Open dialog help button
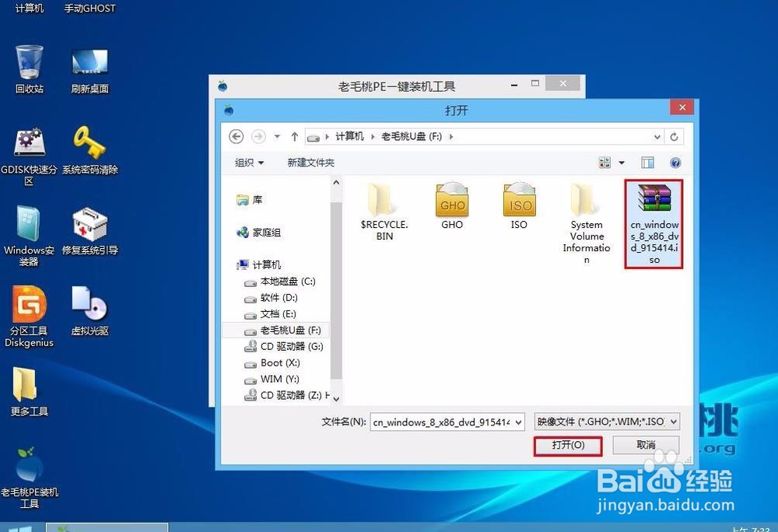This screenshot has width=778, height=532. (675, 163)
